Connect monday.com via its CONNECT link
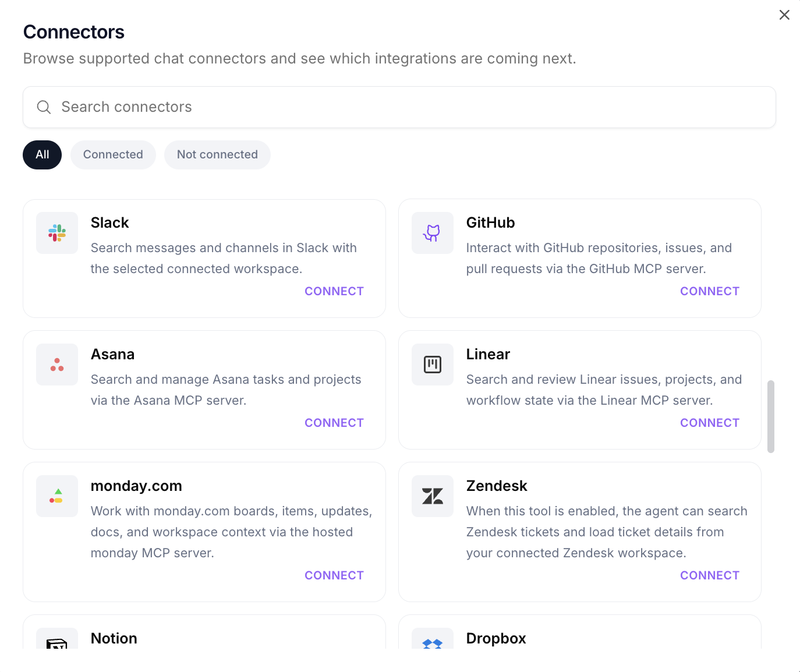The width and height of the screenshot is (800, 672). [x=334, y=575]
